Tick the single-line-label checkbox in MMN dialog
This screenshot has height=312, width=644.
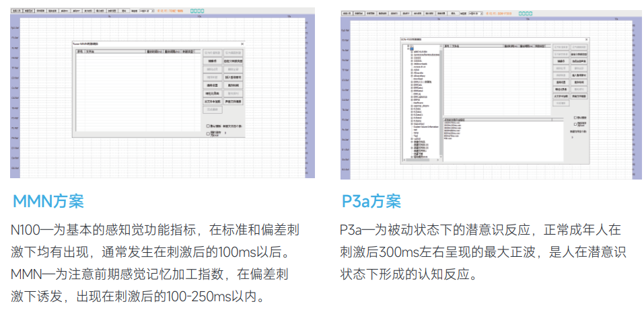208,126
